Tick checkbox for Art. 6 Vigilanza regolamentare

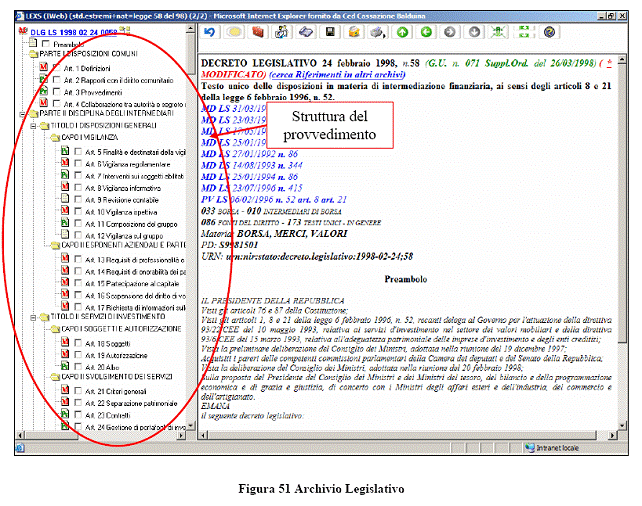[78, 163]
